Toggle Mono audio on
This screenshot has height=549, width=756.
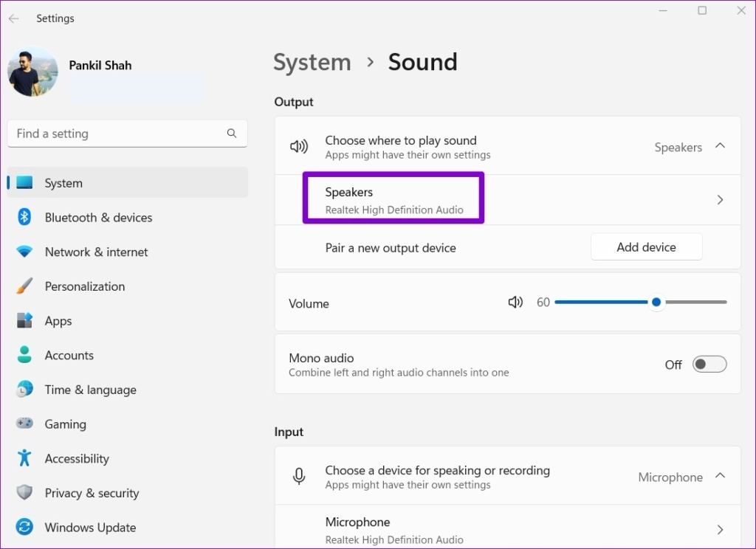pyautogui.click(x=709, y=364)
